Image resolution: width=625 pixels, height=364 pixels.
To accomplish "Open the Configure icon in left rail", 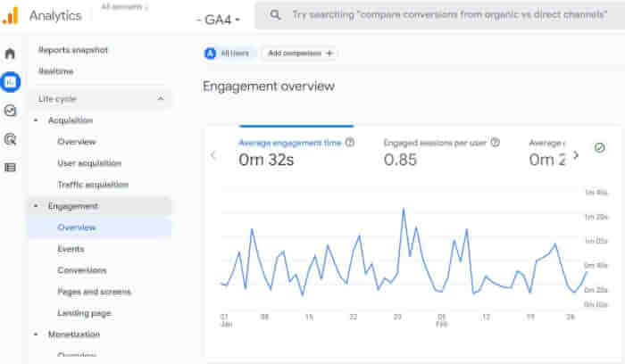I will [x=10, y=167].
